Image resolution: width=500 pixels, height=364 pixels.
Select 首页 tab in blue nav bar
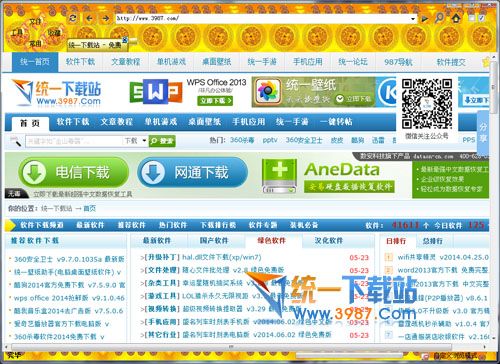(x=30, y=123)
